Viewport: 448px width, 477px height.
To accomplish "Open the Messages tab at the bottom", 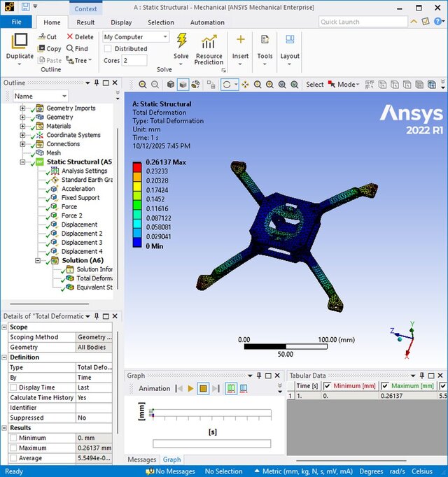I will (x=142, y=460).
